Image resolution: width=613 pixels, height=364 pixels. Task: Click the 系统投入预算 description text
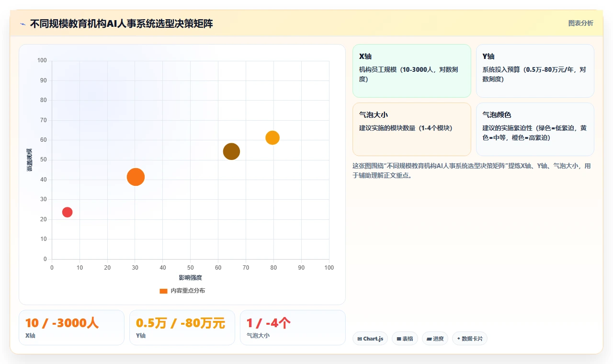click(x=534, y=74)
